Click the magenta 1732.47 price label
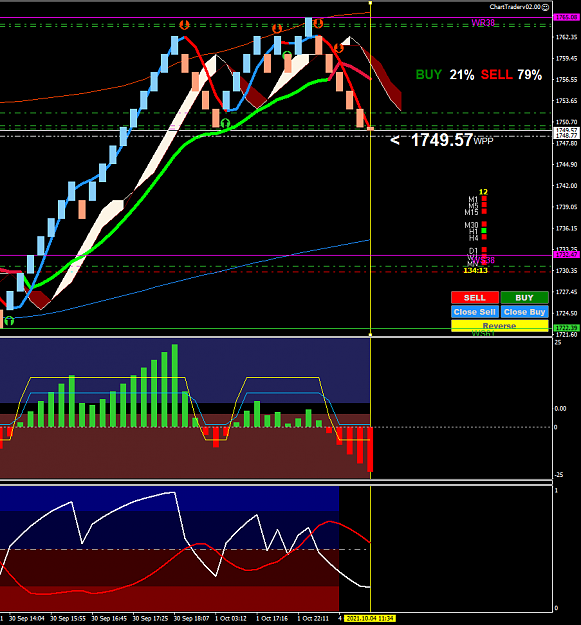The image size is (581, 625). (x=567, y=254)
